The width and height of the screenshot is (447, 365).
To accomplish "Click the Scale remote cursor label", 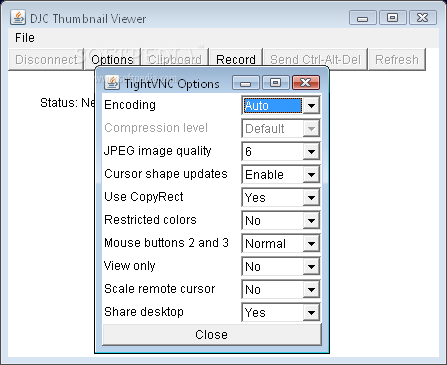I will pyautogui.click(x=160, y=289).
